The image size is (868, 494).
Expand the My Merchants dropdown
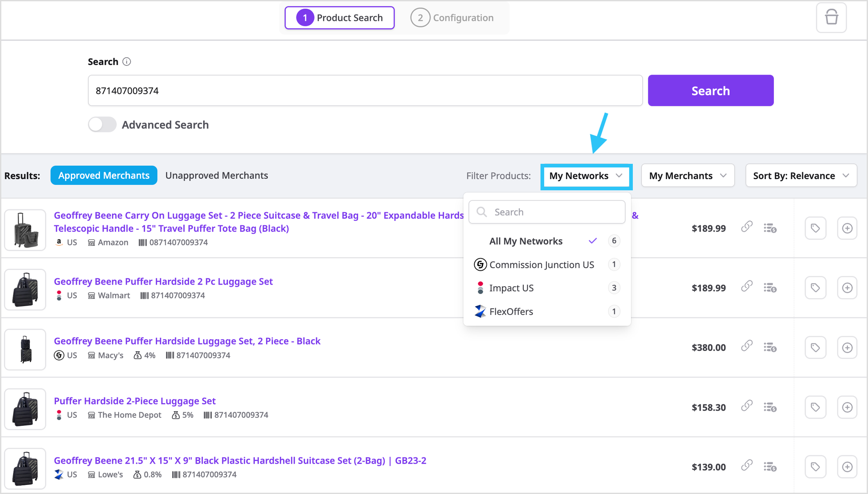click(x=687, y=176)
